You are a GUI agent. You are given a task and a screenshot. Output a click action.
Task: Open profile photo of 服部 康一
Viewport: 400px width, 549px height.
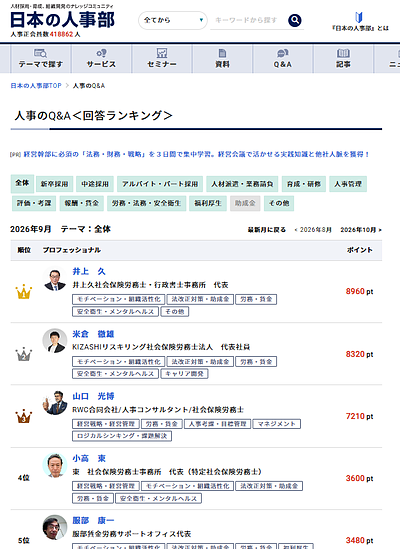55,527
